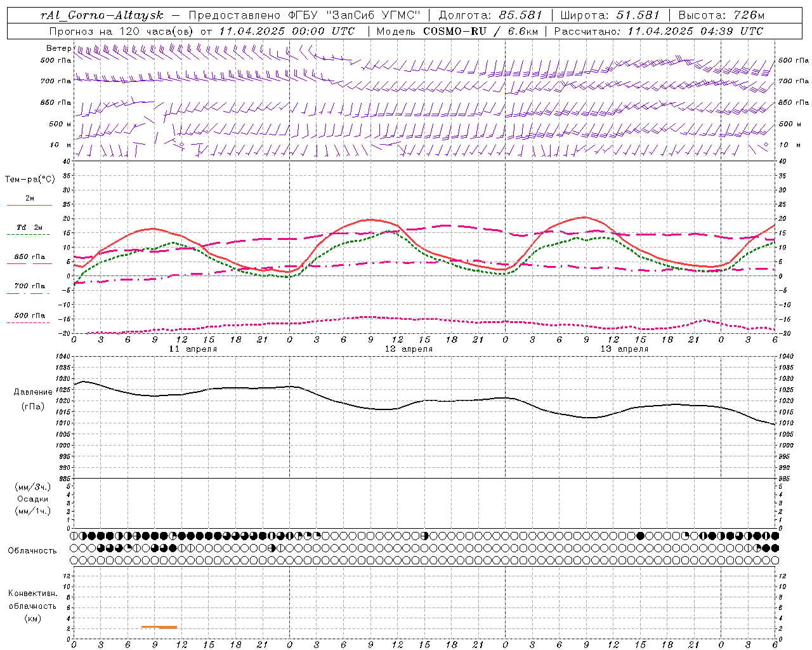Click the 'Рассчитано: 11.04.2025 04:39 UTC' timestamp

[658, 31]
